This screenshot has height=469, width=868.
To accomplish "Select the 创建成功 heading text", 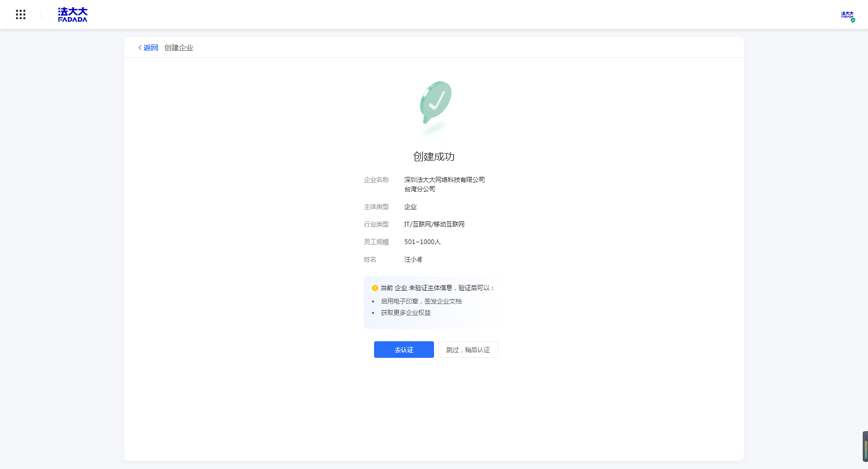I will [x=434, y=157].
